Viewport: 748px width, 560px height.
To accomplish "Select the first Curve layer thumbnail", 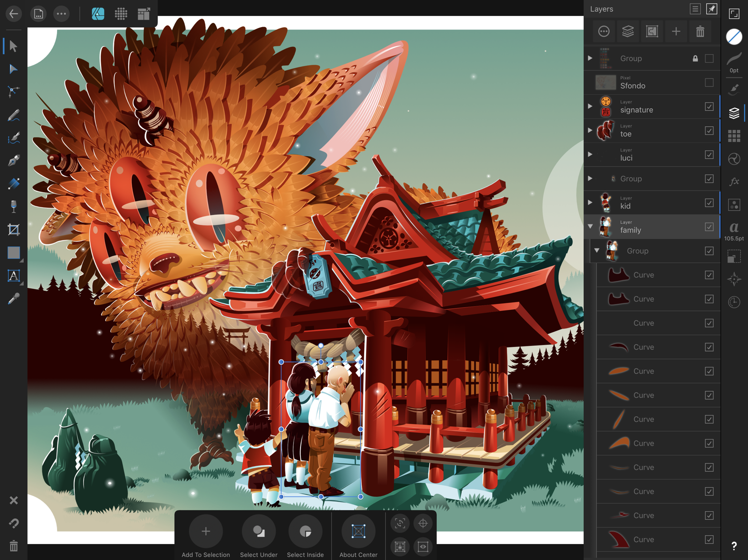I will pyautogui.click(x=618, y=275).
